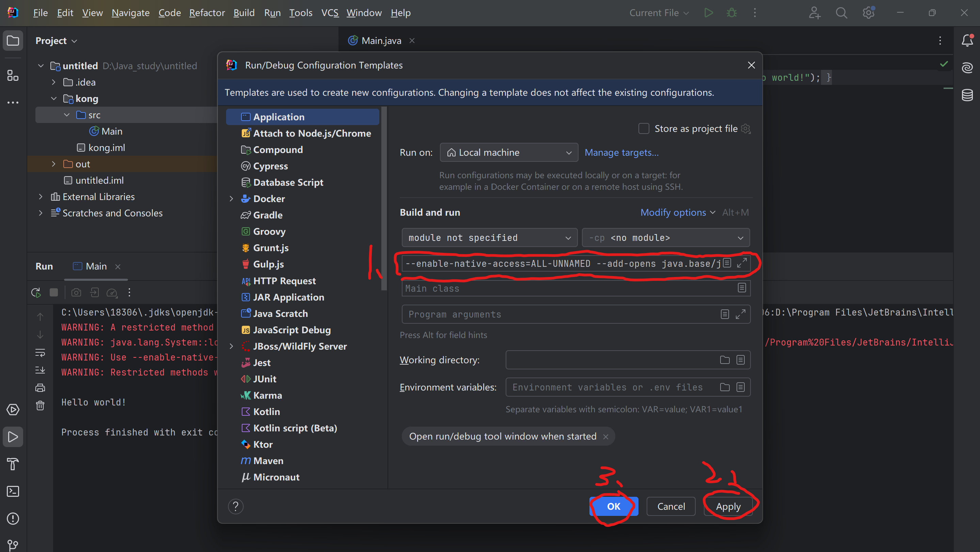Open the Build menu
Image resolution: width=980 pixels, height=552 pixels.
click(244, 13)
